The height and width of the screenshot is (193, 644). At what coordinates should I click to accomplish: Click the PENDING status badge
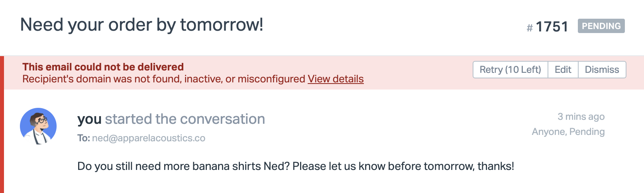tap(601, 26)
